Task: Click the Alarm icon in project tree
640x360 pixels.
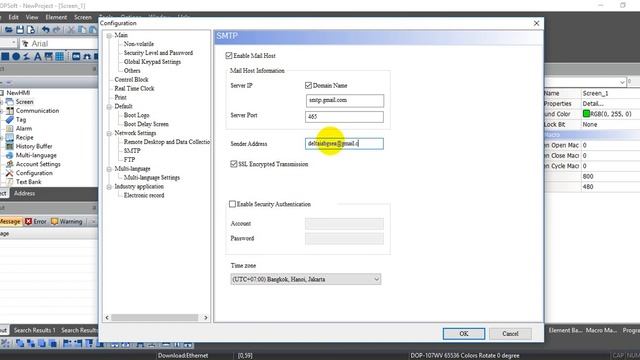Action: [x=9, y=129]
